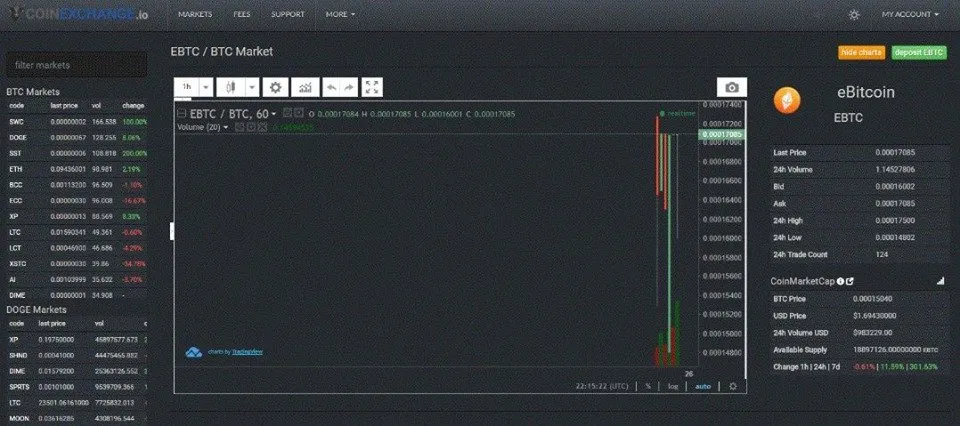This screenshot has height=426, width=960.
Task: Expand the EBTC / BTC, 60 title dropdown
Action: point(274,114)
